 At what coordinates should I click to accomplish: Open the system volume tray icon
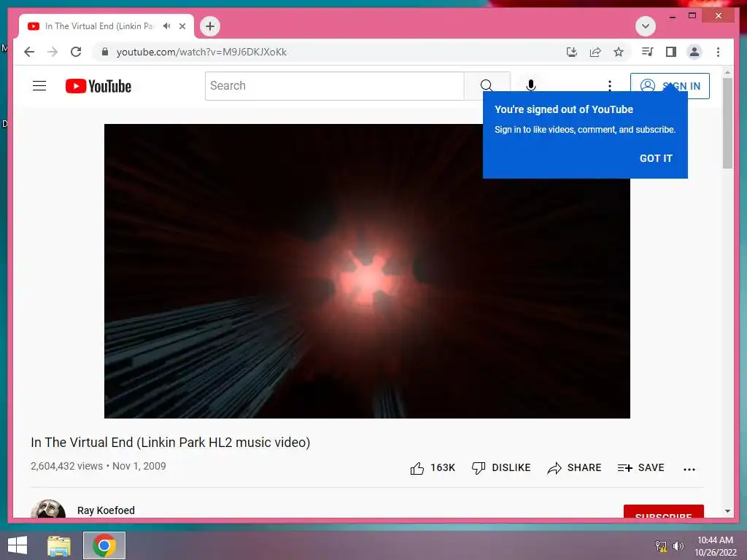point(678,546)
